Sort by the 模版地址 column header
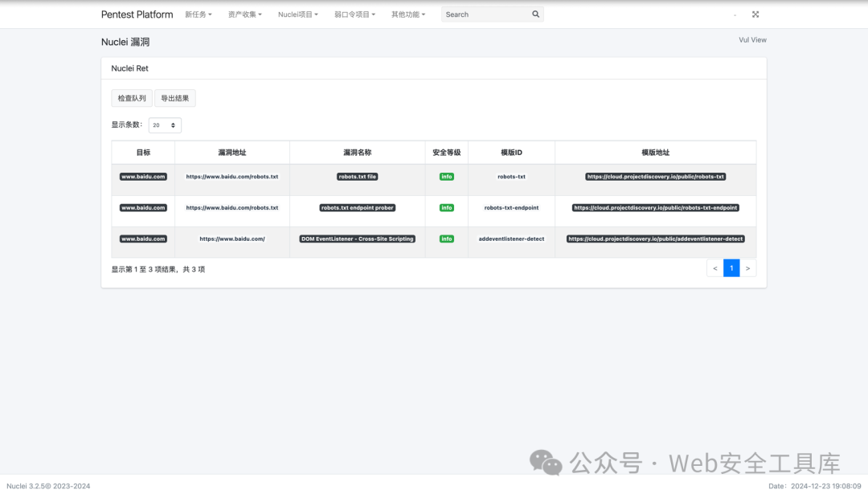 tap(656, 152)
